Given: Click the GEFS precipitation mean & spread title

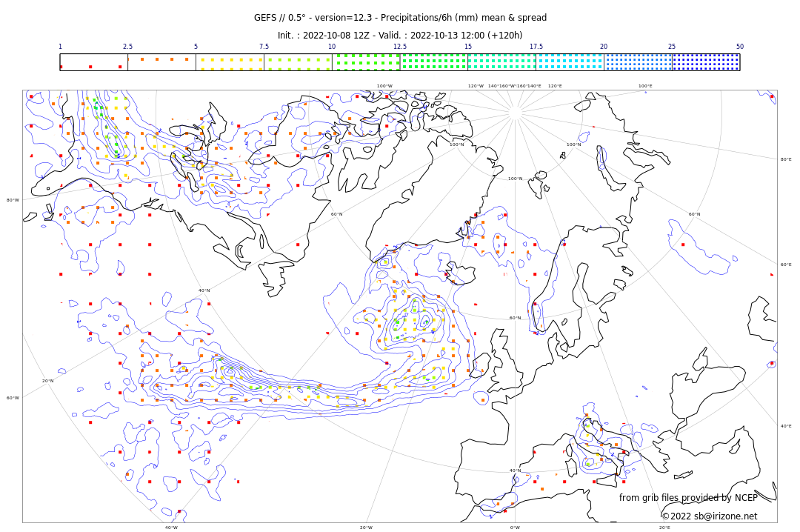Looking at the screenshot, I should pyautogui.click(x=400, y=18).
